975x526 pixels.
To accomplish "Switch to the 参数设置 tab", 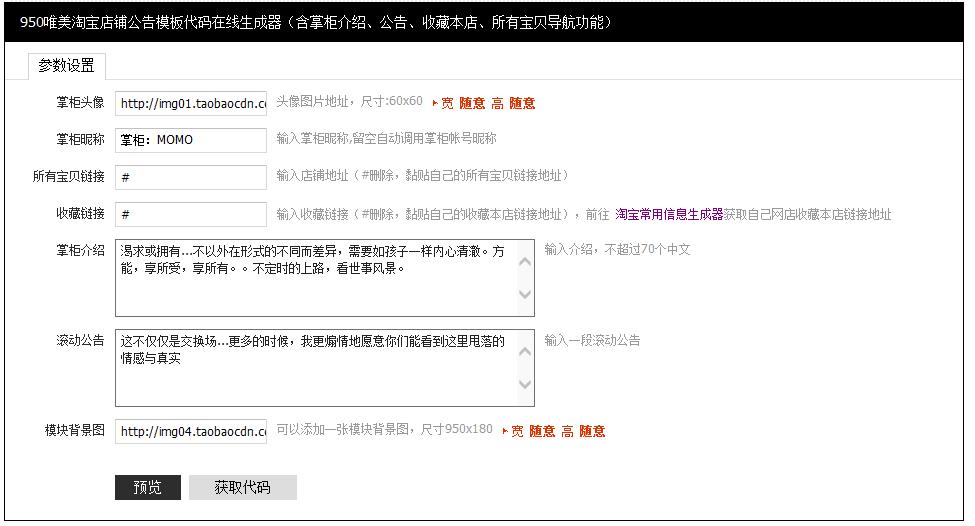I will pyautogui.click(x=67, y=66).
